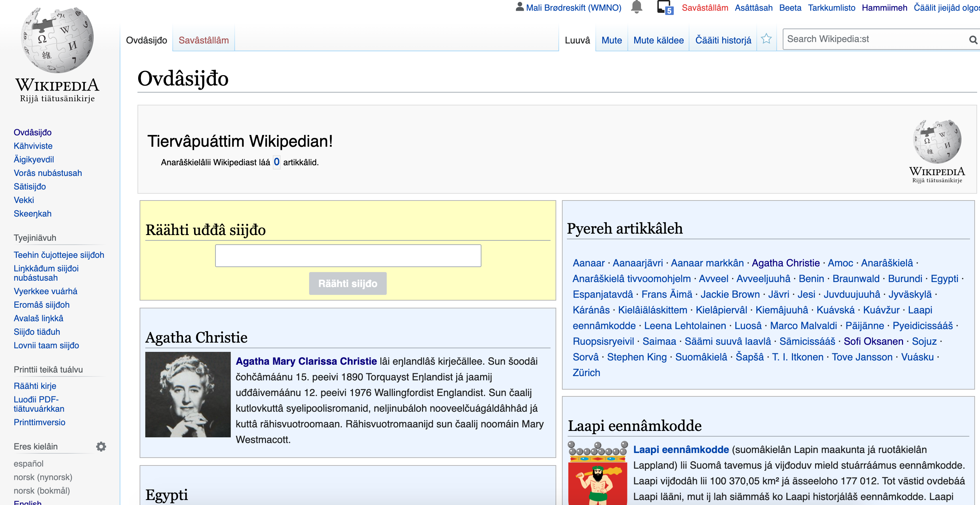Screen dimensions: 980x505
Task: Open Vyerkkee vuárhá upload link
Action: tap(46, 292)
